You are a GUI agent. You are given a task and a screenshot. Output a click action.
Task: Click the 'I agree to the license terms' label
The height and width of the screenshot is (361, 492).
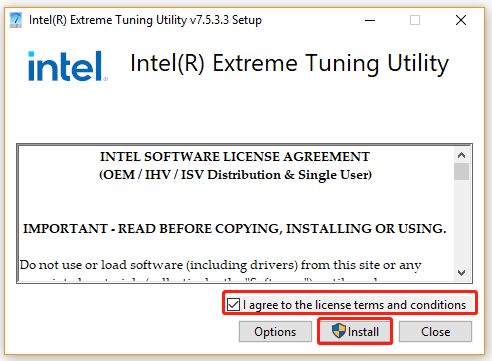coord(354,305)
